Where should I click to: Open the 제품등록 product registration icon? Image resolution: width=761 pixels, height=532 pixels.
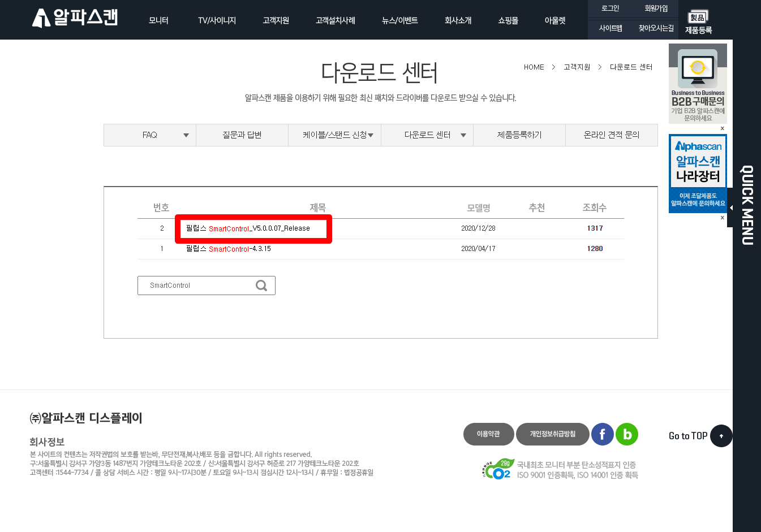[x=699, y=23]
